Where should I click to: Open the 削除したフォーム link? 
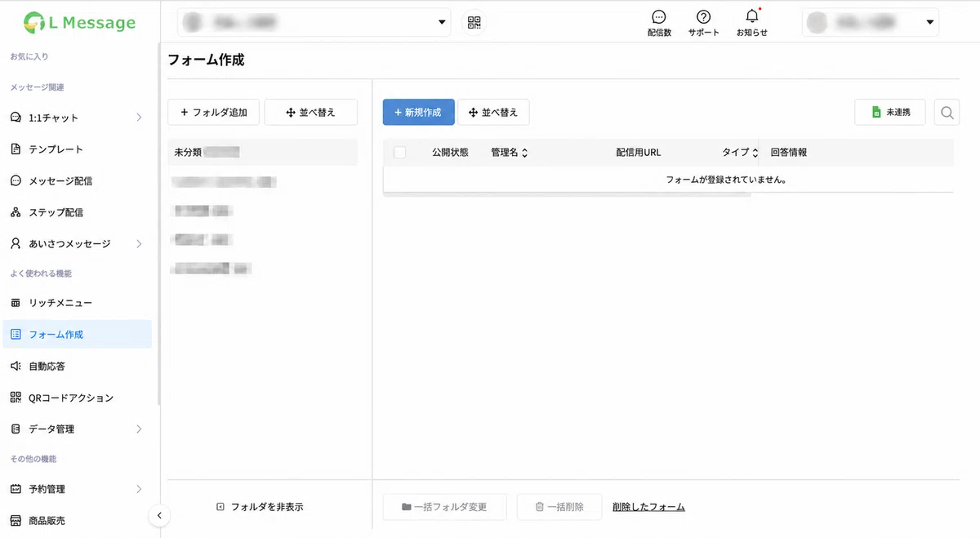648,507
